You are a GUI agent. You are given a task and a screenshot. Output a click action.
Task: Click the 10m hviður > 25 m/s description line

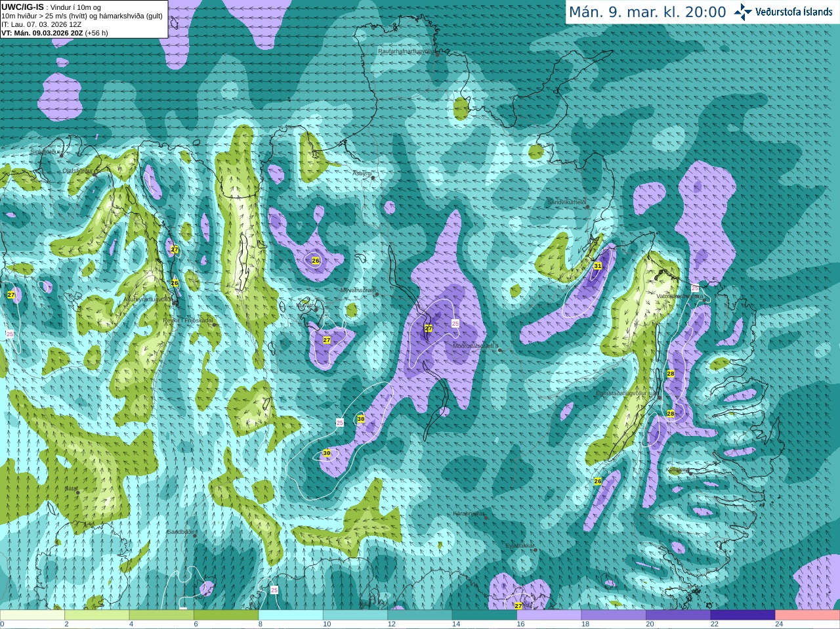click(x=82, y=16)
